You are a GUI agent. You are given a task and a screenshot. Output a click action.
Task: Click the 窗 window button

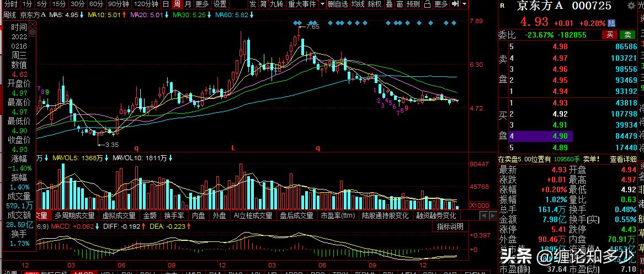tap(400, 4)
